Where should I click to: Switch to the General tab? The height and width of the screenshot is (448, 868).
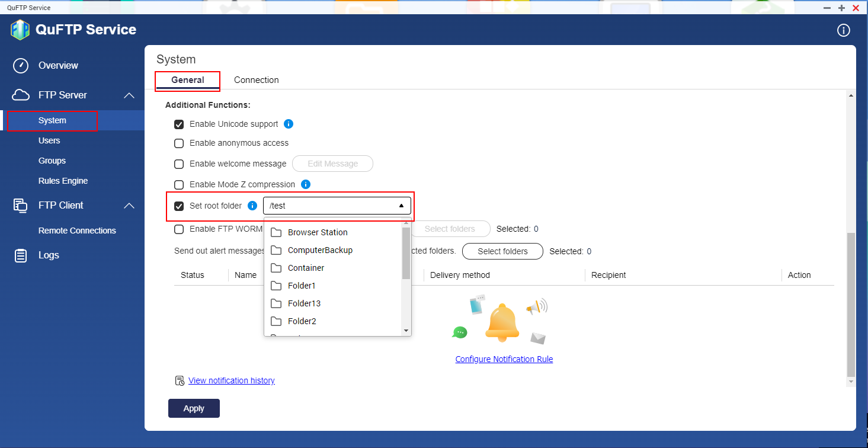coord(188,80)
